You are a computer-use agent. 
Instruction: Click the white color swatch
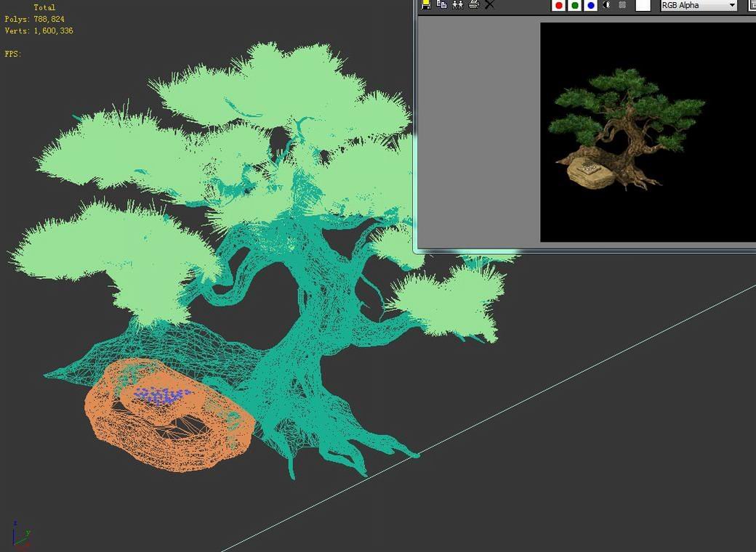(x=643, y=5)
